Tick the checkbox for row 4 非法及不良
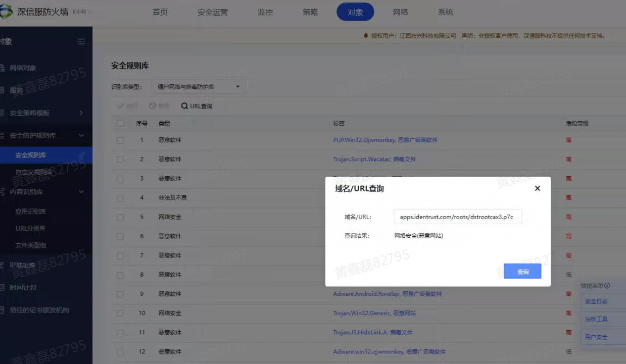This screenshot has width=626, height=364. tap(120, 198)
